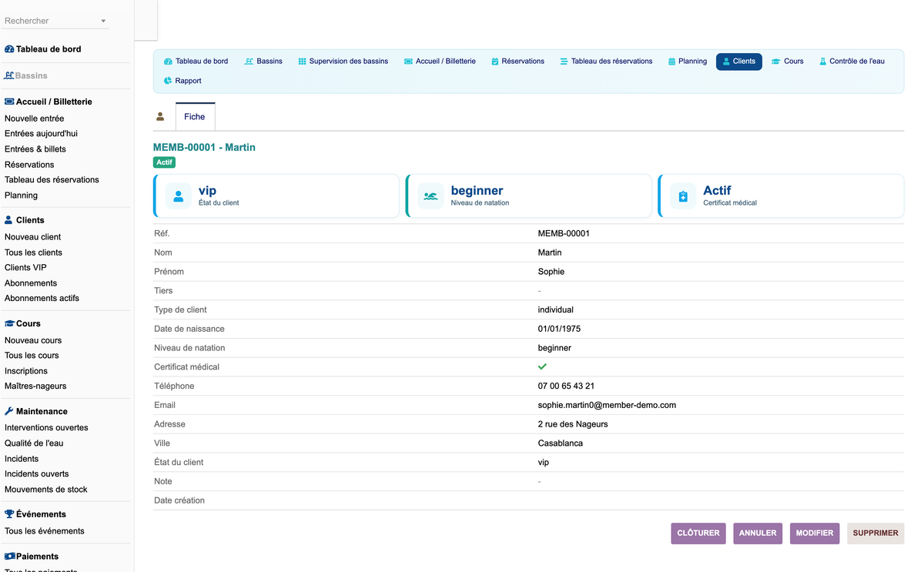924x572 pixels.
Task: Click the user icon left of Fiche tab
Action: tap(160, 117)
